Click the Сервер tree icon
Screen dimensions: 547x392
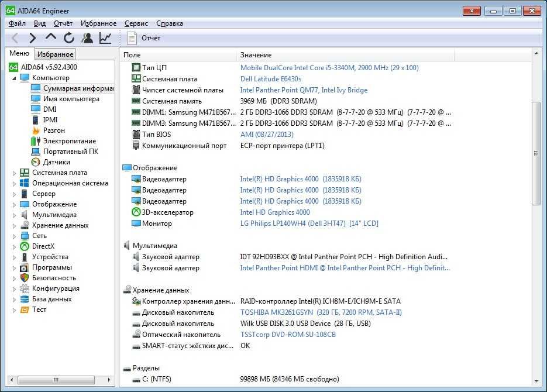pos(25,194)
